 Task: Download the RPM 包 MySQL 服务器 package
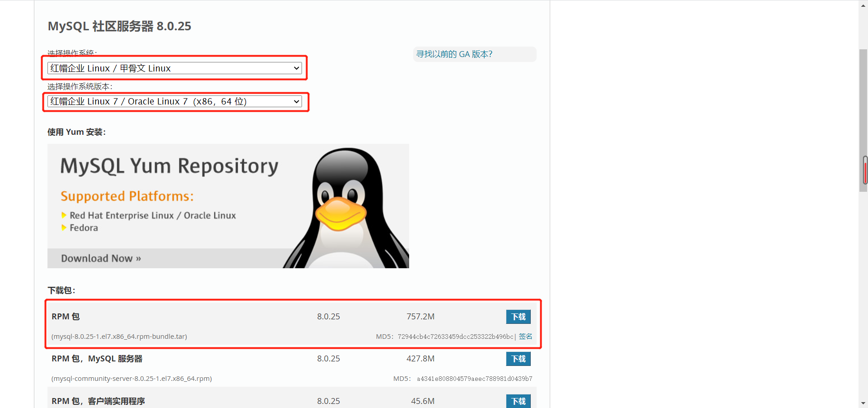518,359
